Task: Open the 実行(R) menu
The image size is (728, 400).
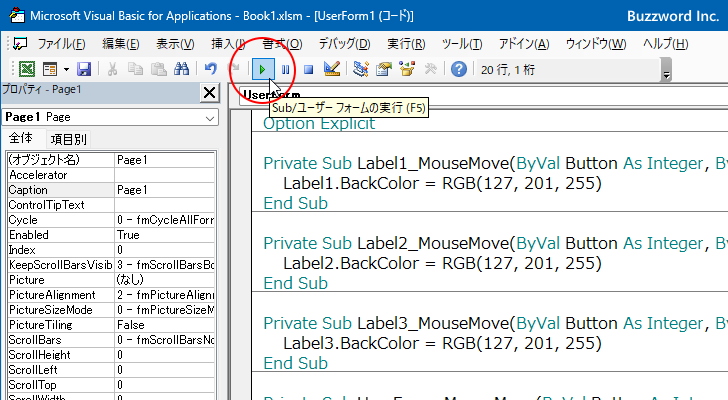Action: point(406,44)
